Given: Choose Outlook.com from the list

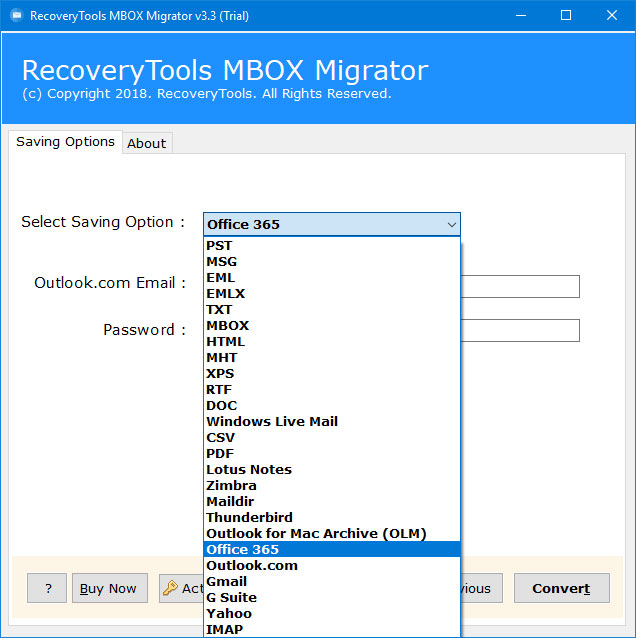Looking at the screenshot, I should [332, 566].
